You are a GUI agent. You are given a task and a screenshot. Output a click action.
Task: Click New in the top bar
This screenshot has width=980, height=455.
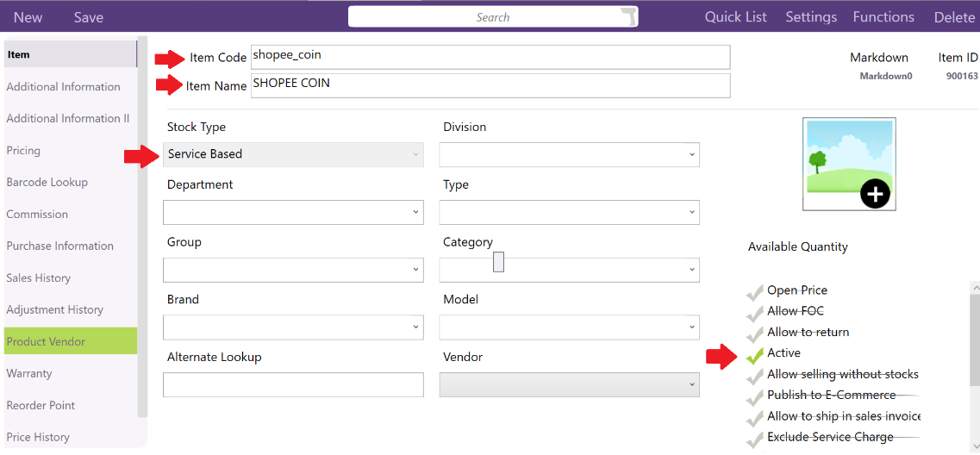28,17
